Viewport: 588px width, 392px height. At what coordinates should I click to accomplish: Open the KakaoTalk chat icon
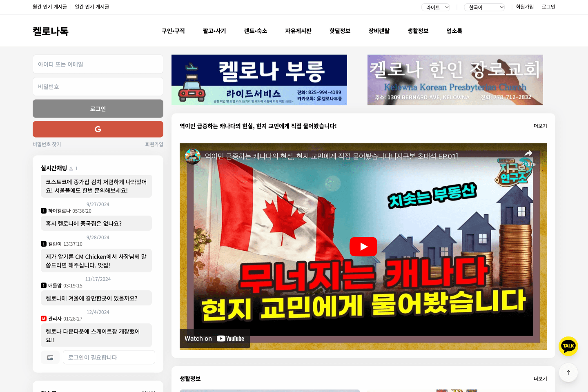pyautogui.click(x=568, y=346)
